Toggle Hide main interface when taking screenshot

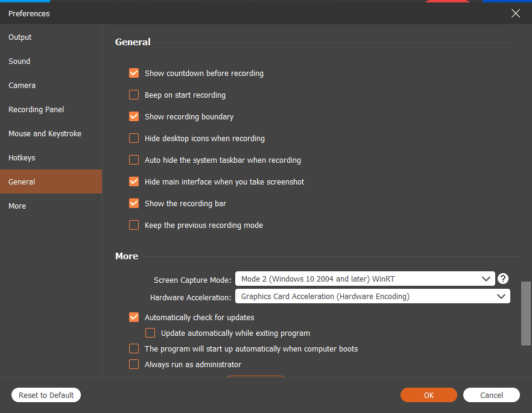(x=134, y=181)
